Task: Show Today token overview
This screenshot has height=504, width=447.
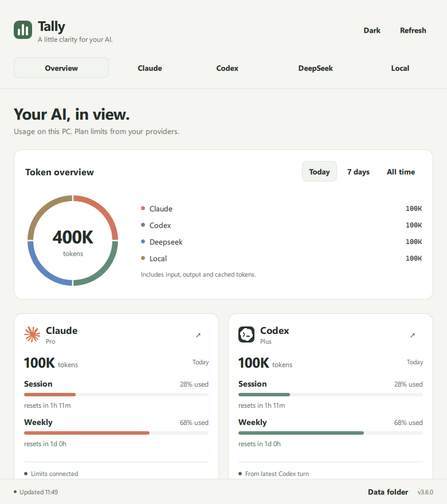Action: click(x=319, y=172)
